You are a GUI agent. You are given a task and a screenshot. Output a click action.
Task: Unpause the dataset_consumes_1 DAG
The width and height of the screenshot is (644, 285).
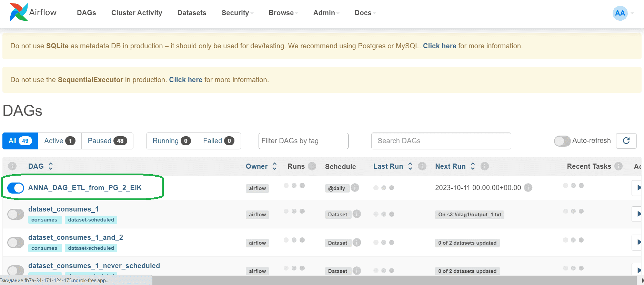pos(16,214)
